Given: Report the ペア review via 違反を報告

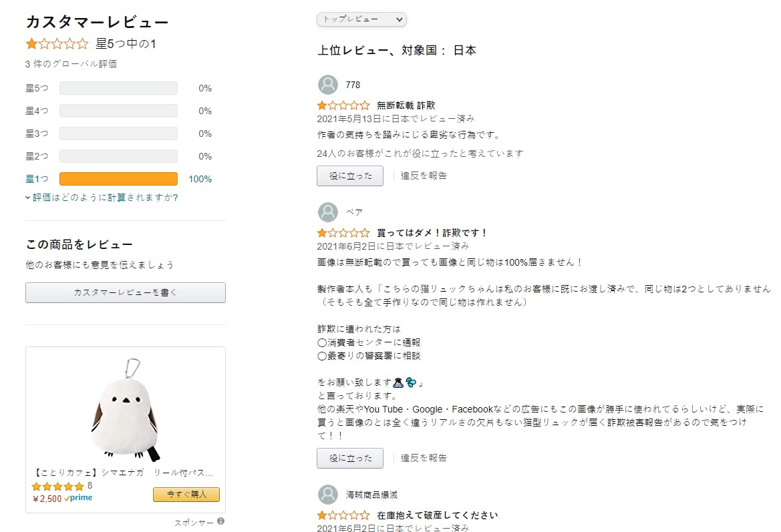Looking at the screenshot, I should [x=424, y=458].
